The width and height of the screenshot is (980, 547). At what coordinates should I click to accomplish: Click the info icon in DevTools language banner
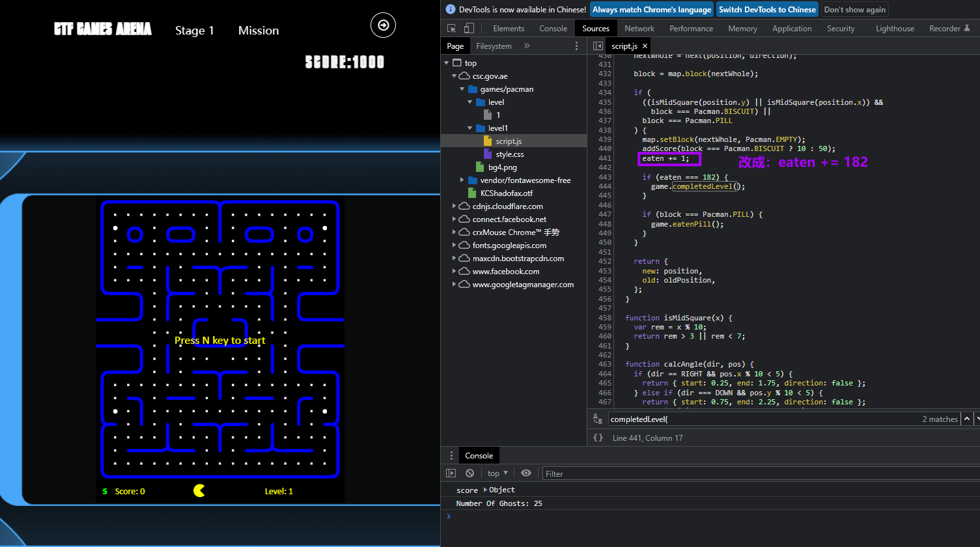click(451, 10)
